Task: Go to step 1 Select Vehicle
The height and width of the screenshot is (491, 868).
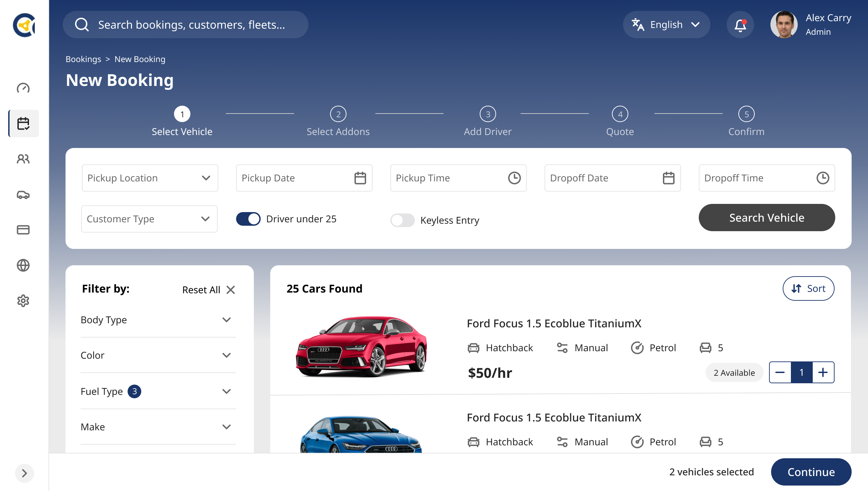Action: (182, 121)
